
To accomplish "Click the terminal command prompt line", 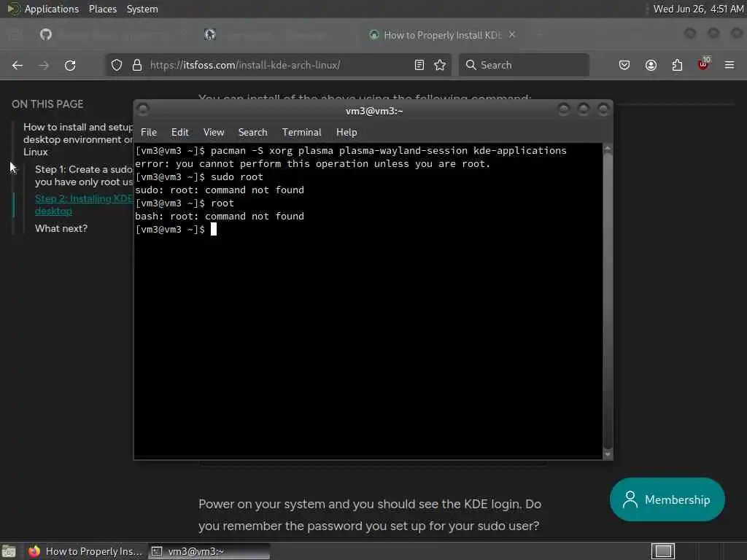I will (176, 230).
